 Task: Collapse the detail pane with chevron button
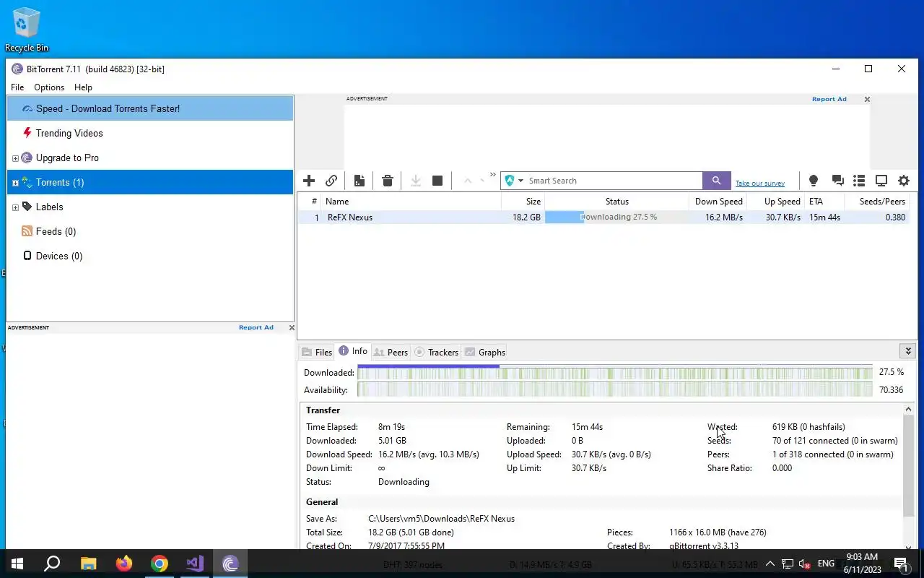(908, 351)
